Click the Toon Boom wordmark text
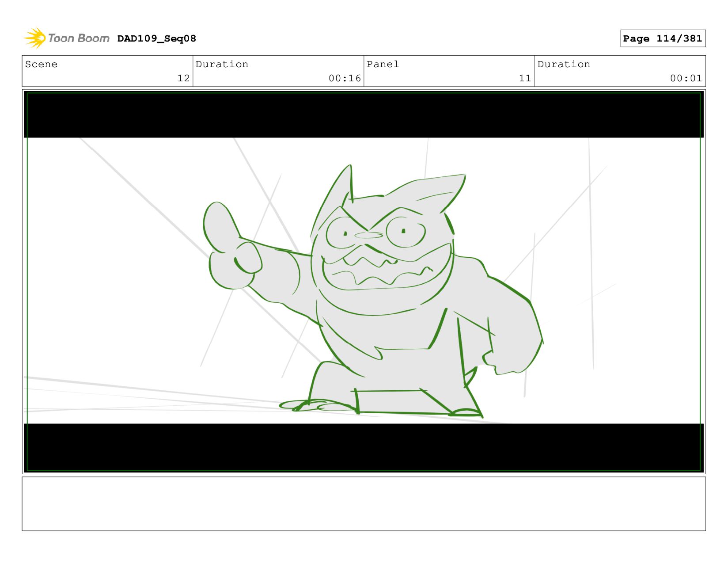 79,38
